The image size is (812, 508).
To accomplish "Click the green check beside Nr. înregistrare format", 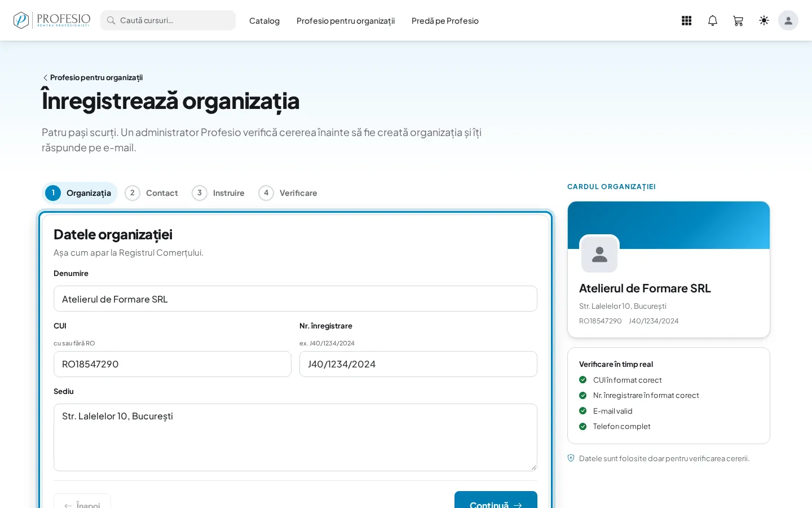I will coord(583,395).
